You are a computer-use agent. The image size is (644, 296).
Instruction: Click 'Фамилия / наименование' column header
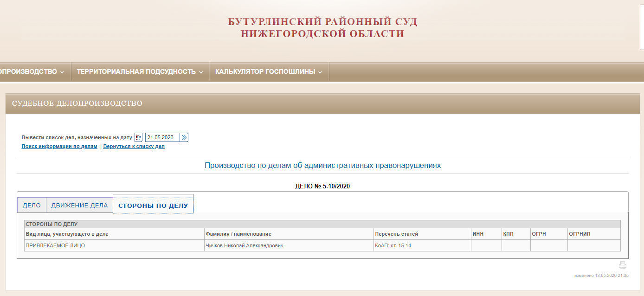(238, 234)
